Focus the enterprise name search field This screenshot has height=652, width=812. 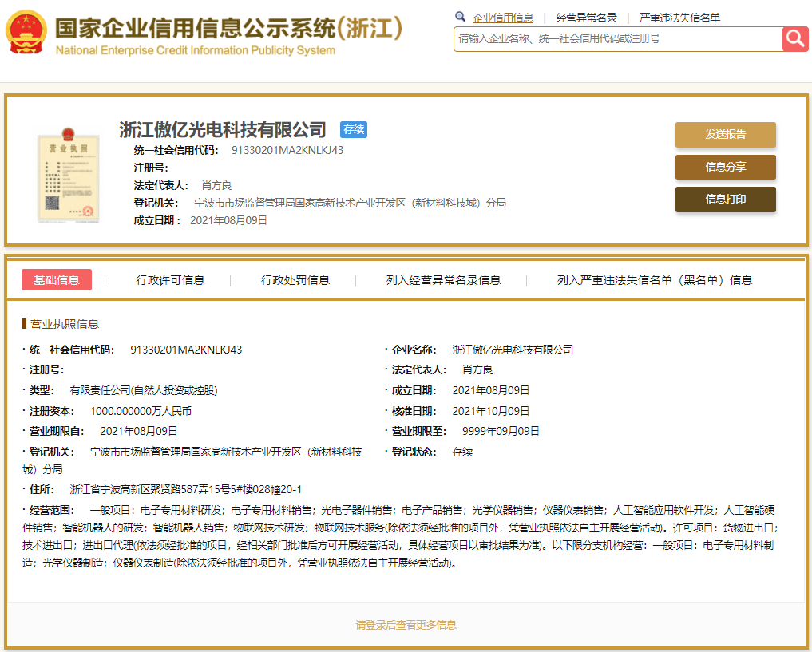pyautogui.click(x=618, y=39)
